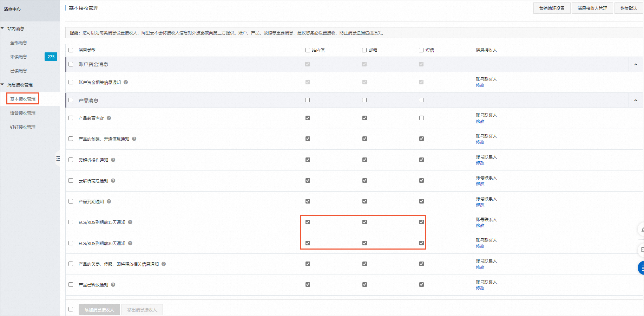The image size is (644, 316).
Task: Click the 营销偏好设置 button
Action: click(x=552, y=8)
